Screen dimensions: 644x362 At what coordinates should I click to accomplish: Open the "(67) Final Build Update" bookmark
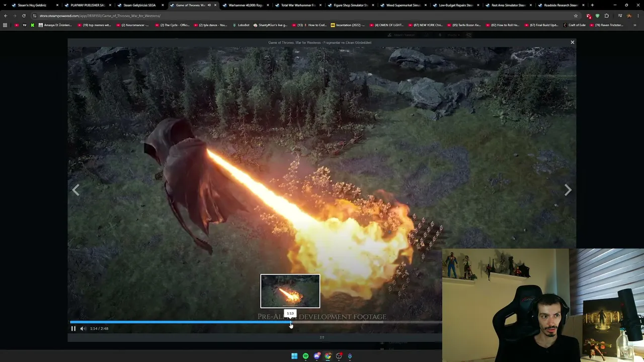(542, 25)
